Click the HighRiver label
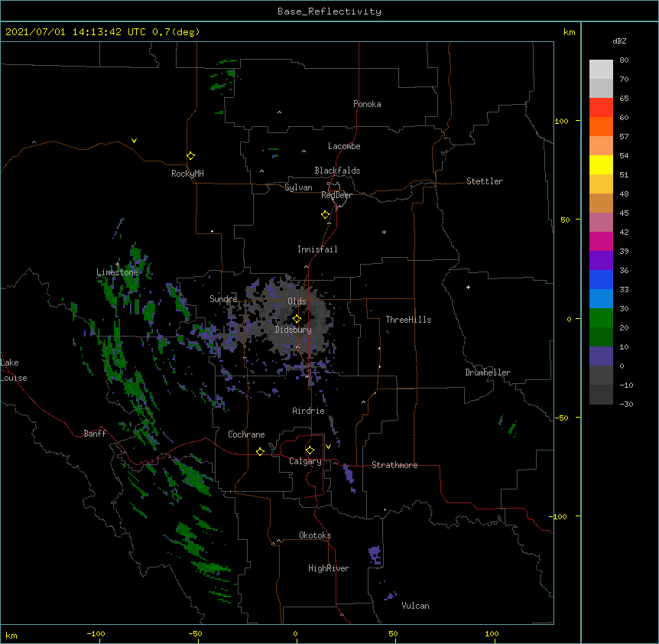The height and width of the screenshot is (644, 659). coord(329,568)
